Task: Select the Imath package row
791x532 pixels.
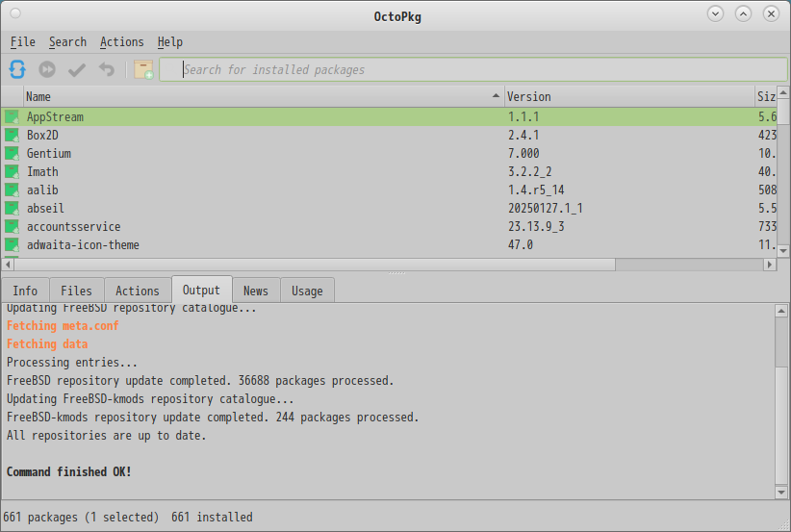Action: (x=389, y=172)
